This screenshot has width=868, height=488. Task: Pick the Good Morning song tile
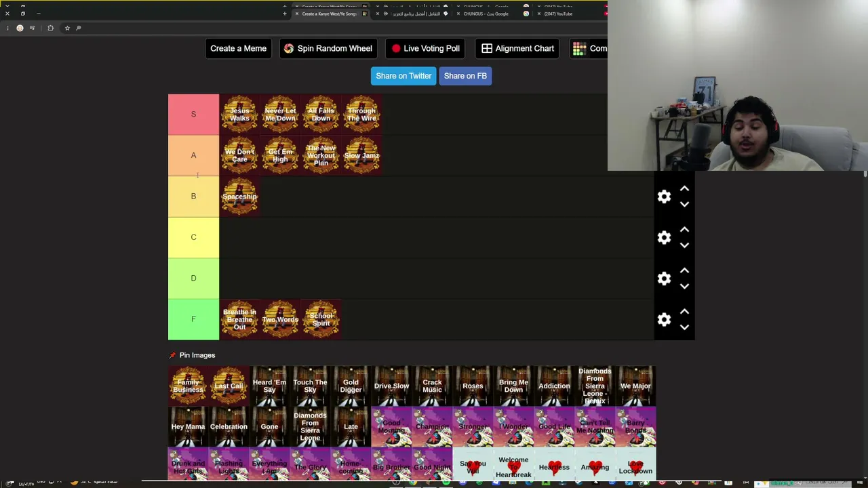coord(391,426)
